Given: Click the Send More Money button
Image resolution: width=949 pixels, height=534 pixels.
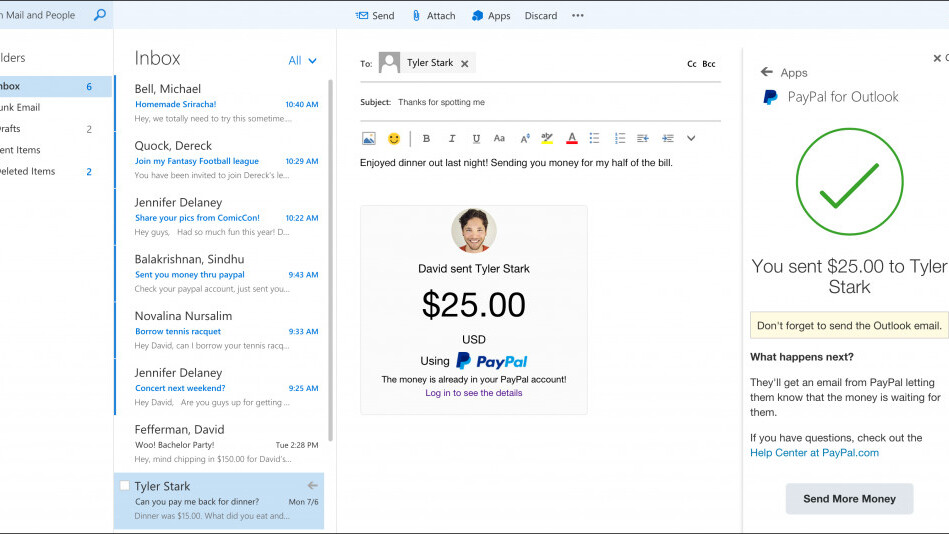Looking at the screenshot, I should (849, 498).
